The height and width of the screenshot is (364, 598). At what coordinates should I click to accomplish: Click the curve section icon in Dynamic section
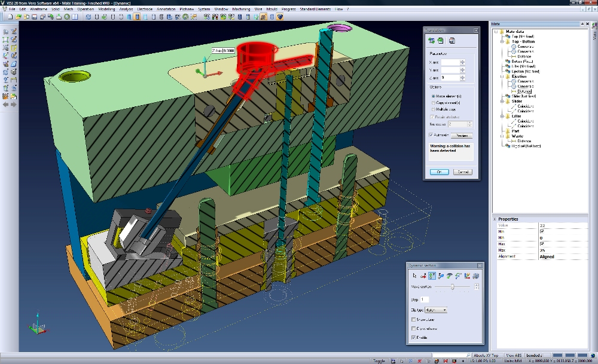[x=459, y=276]
